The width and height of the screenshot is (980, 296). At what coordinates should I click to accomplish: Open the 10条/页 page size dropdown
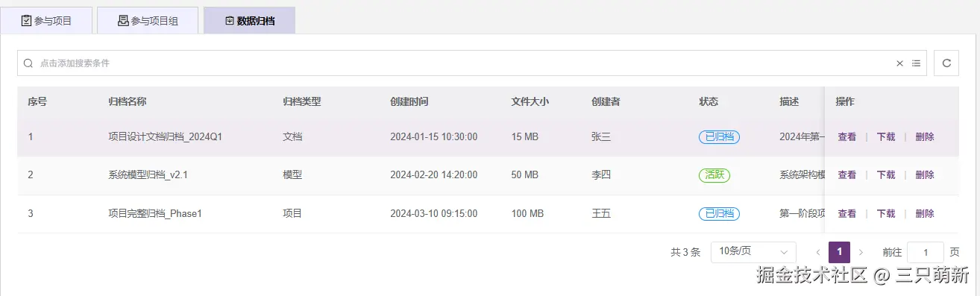pyautogui.click(x=753, y=252)
